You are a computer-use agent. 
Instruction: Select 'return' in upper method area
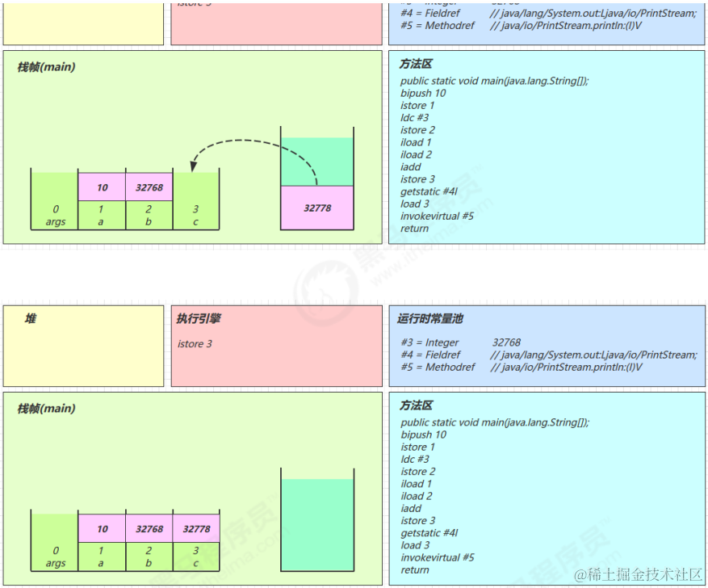[414, 229]
